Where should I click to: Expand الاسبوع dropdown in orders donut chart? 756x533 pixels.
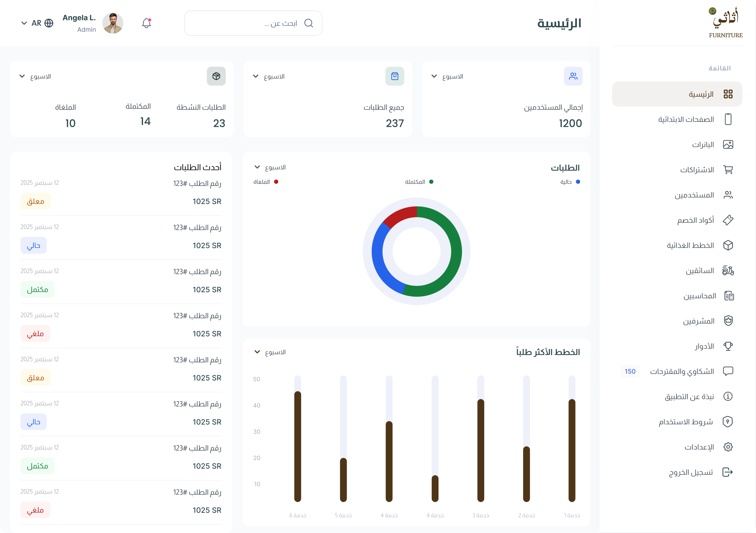pos(270,167)
